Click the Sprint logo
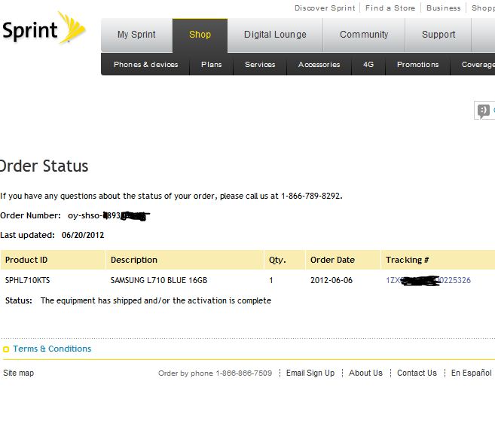Viewport: 495px width, 448px height. point(43,30)
